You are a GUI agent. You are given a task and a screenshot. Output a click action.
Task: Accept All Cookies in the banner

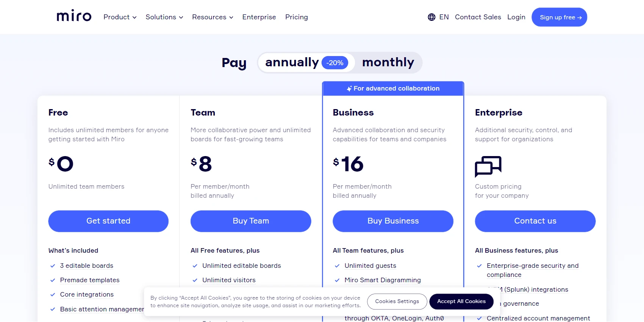461,302
